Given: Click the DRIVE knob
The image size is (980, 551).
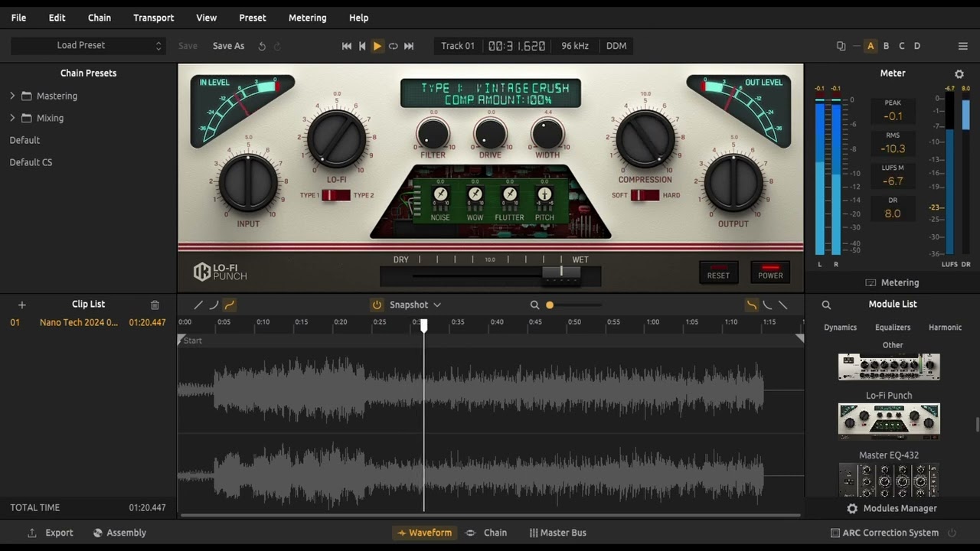Looking at the screenshot, I should pyautogui.click(x=491, y=133).
